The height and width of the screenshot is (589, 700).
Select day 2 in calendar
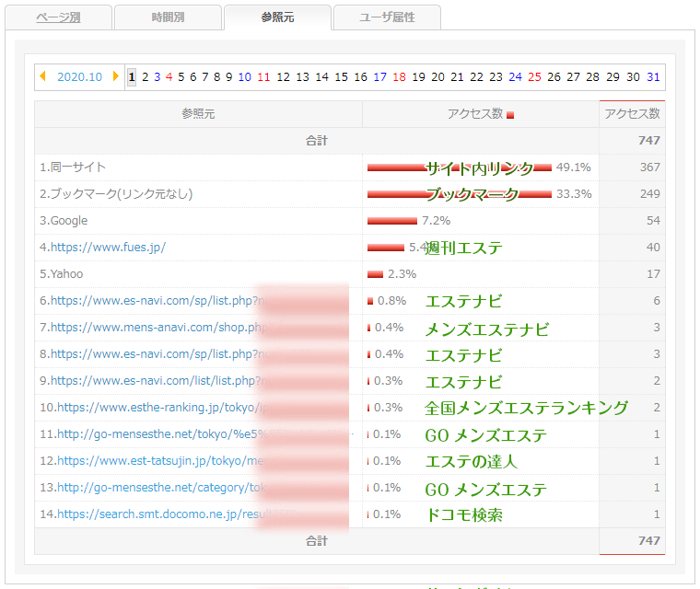pos(146,76)
